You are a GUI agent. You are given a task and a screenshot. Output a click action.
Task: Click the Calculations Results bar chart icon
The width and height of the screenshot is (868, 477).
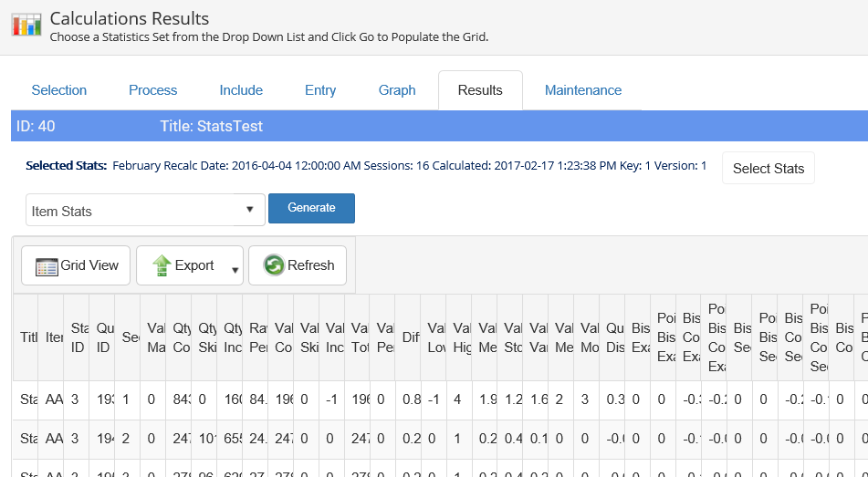click(26, 25)
